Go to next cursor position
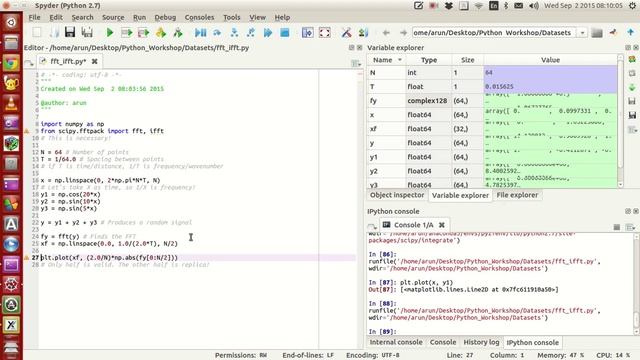 (x=403, y=33)
